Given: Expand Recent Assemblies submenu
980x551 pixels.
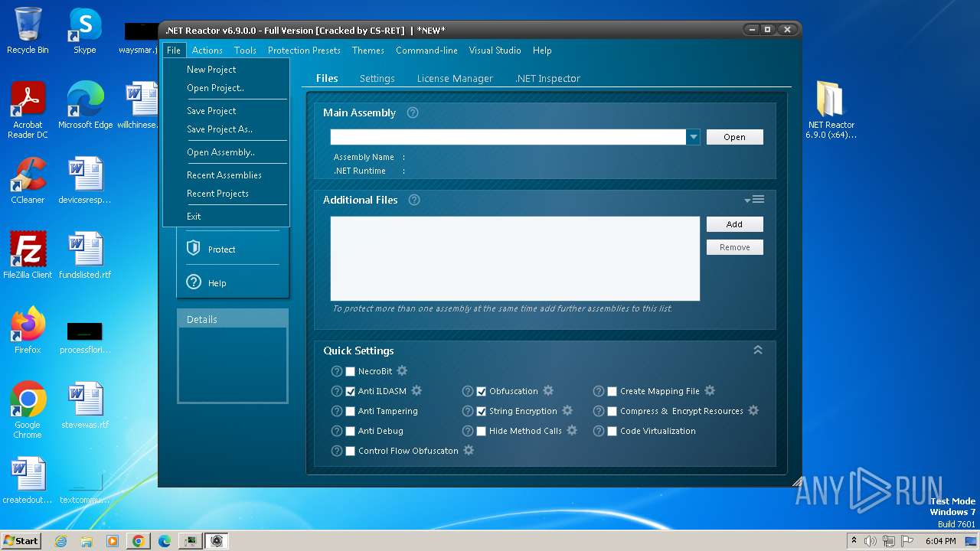Looking at the screenshot, I should click(226, 175).
